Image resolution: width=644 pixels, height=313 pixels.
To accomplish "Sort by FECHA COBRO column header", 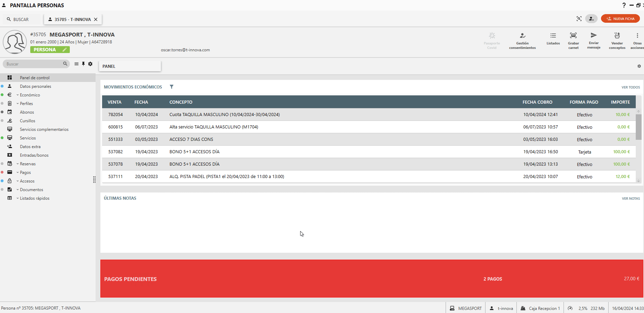I will 537,102.
